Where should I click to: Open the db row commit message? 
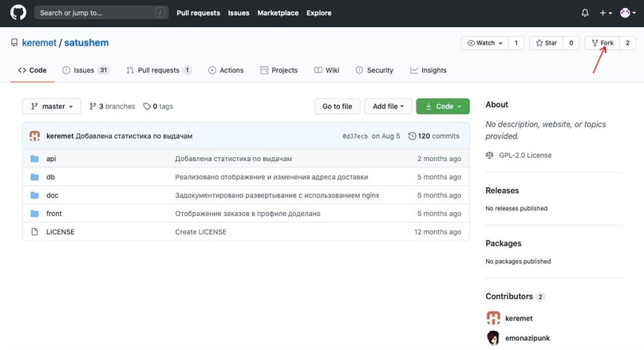click(x=271, y=177)
